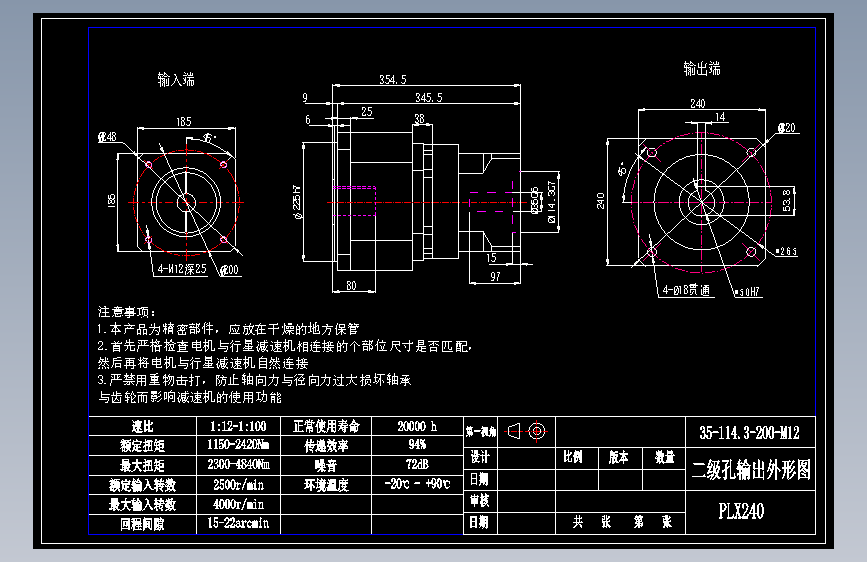The image size is (867, 562).
Task: Click the ø200 bolt circle annotation
Action: tap(229, 270)
